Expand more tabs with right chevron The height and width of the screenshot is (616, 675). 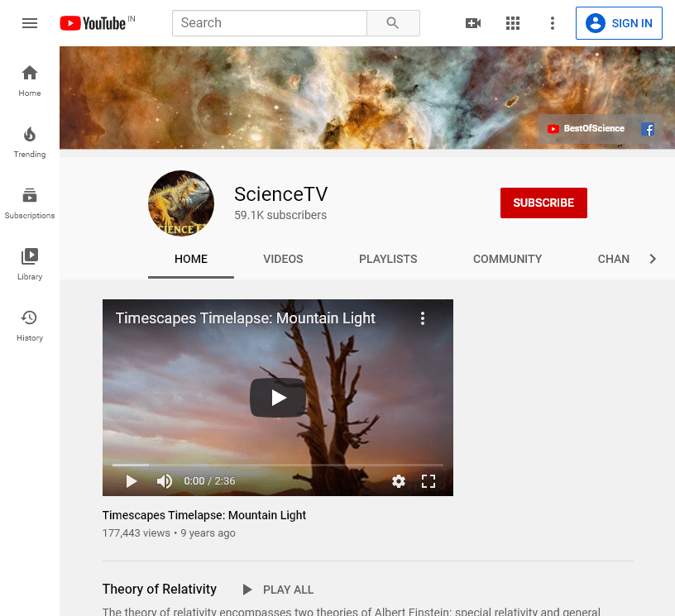pos(653,259)
